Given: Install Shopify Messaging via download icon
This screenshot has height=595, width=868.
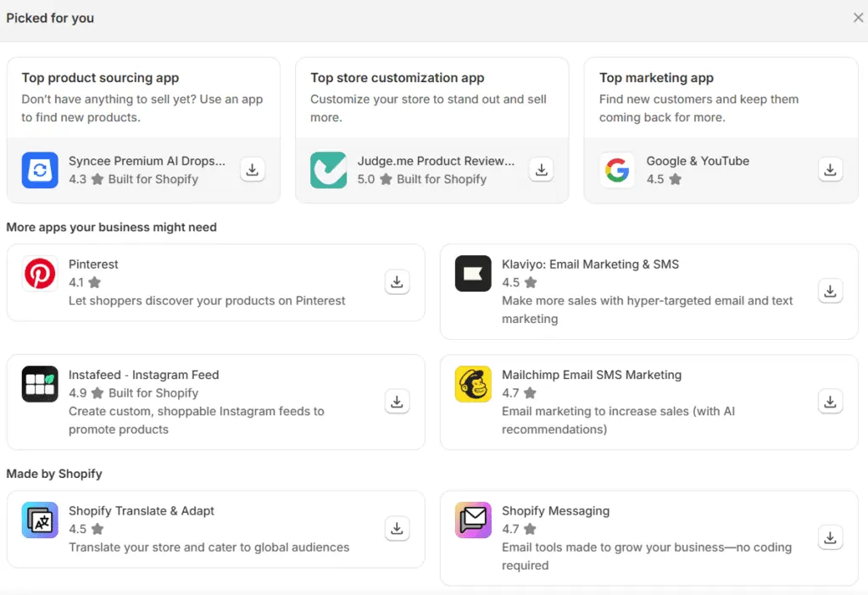Looking at the screenshot, I should coord(831,538).
